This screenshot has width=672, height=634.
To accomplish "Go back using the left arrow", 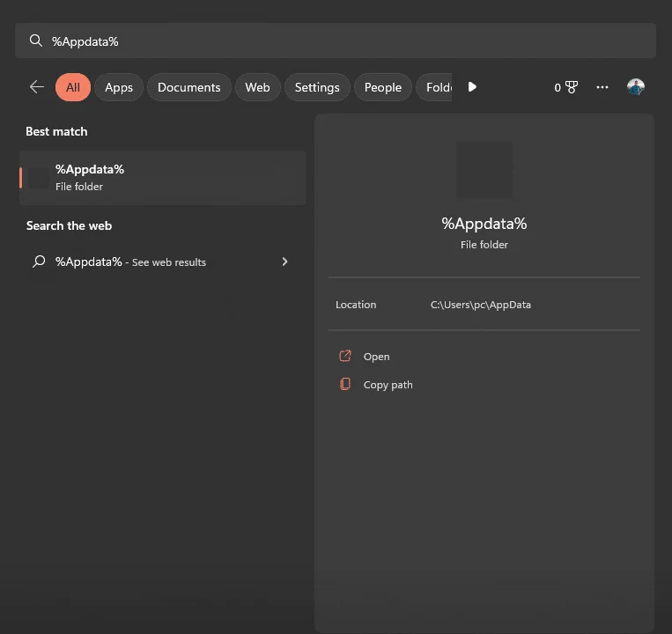I will click(x=36, y=87).
